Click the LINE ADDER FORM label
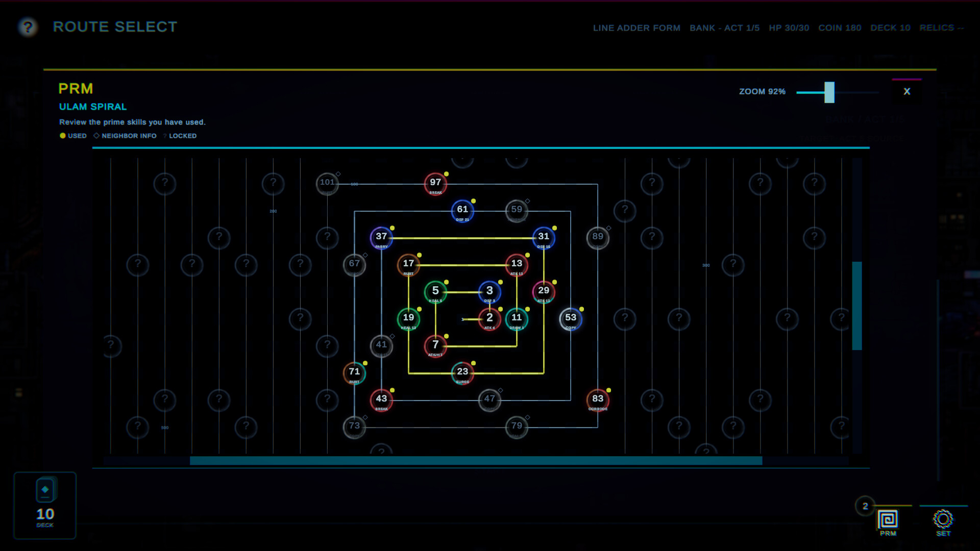 pyautogui.click(x=636, y=28)
